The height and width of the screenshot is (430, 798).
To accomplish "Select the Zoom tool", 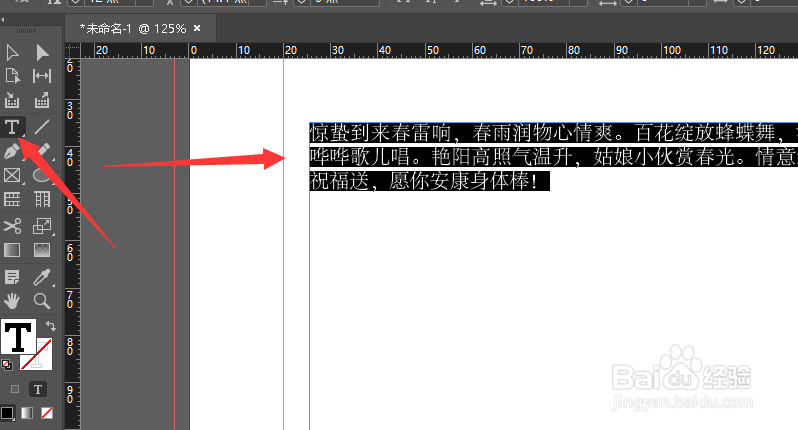I will pyautogui.click(x=42, y=301).
